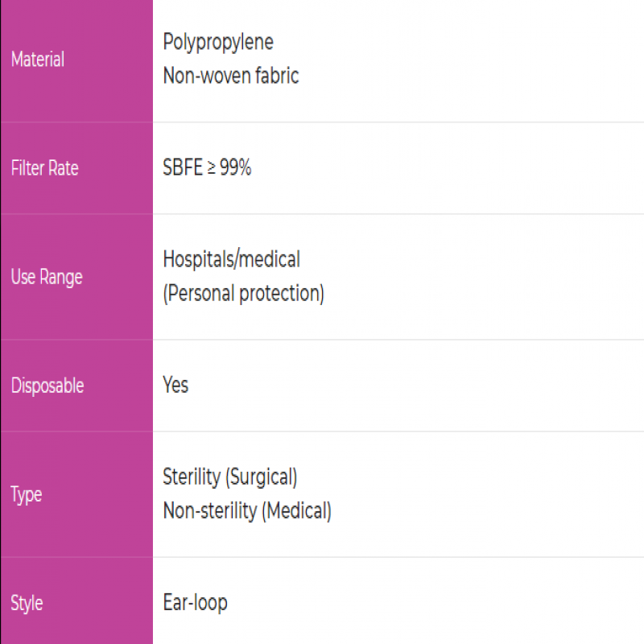Click the Non-sterility (Medical) text
This screenshot has height=644, width=644.
[x=247, y=511]
